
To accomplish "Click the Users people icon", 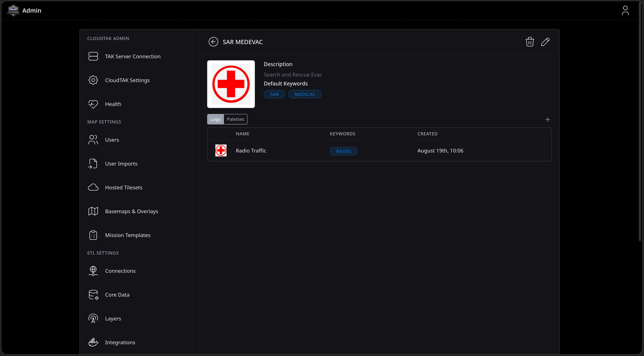I will point(93,140).
